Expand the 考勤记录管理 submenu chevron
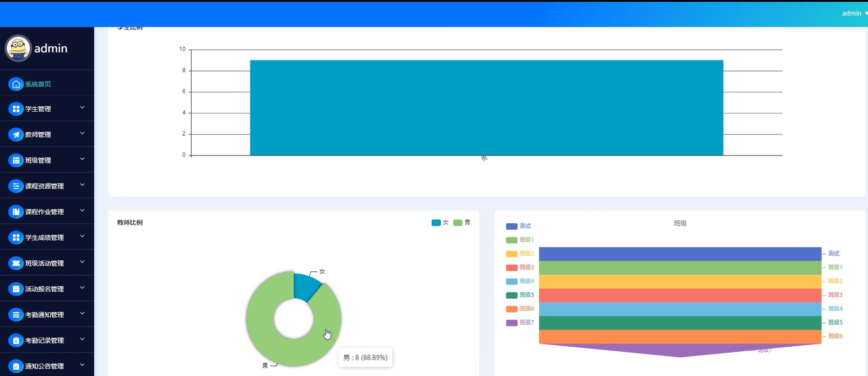The width and height of the screenshot is (868, 376). [82, 339]
